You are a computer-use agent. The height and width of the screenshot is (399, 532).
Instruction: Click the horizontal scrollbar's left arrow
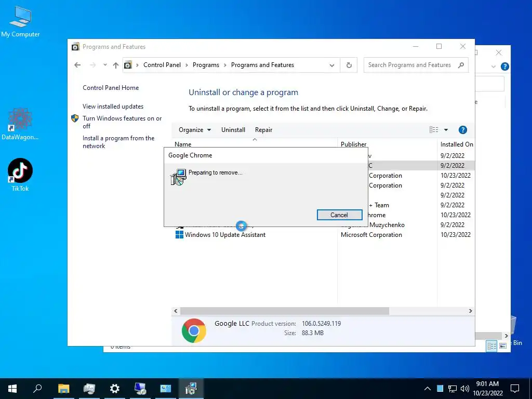[176, 311]
